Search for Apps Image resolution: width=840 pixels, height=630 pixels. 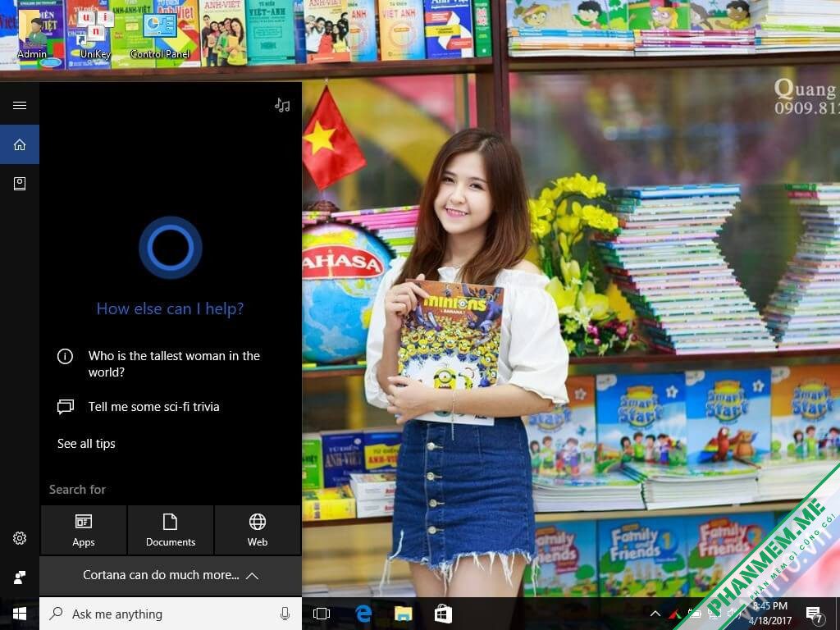84,531
